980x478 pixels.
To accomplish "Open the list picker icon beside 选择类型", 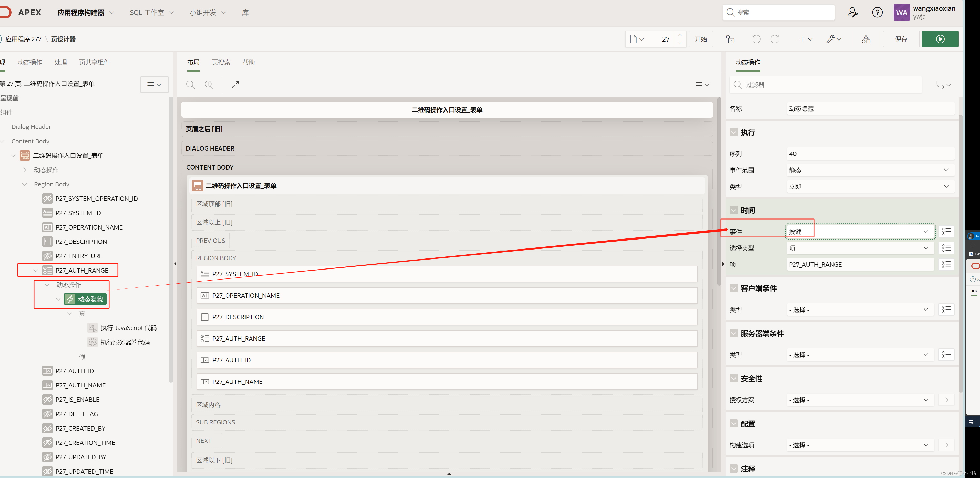I will point(946,248).
